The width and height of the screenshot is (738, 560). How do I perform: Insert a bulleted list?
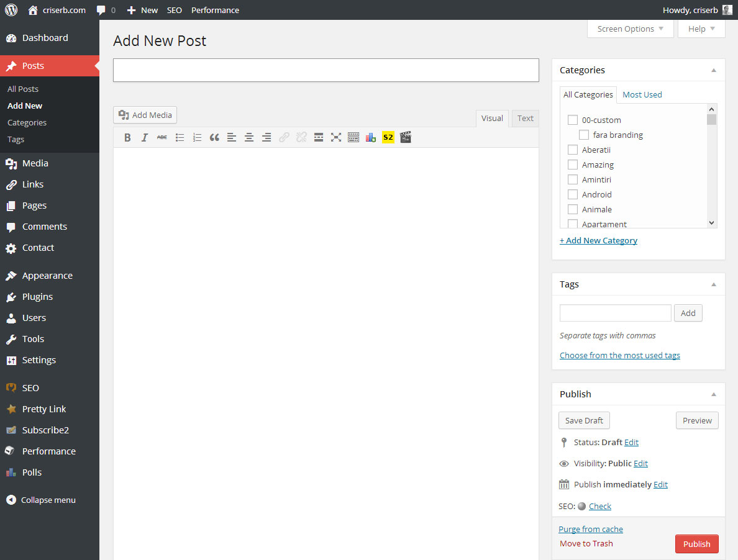(x=180, y=137)
